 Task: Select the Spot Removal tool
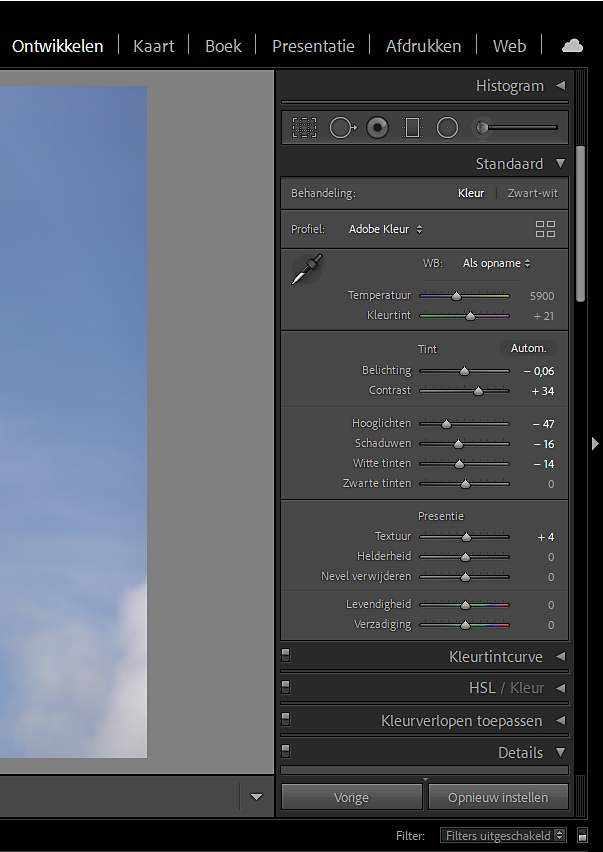342,128
